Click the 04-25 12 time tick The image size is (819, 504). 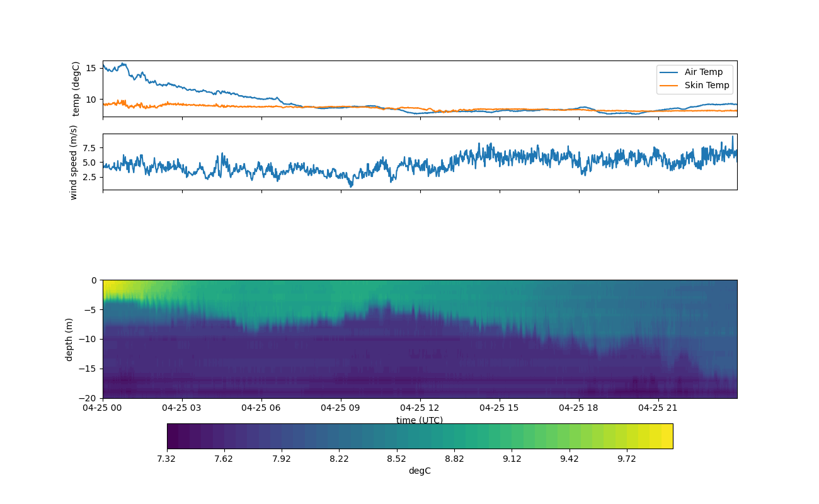[420, 408]
